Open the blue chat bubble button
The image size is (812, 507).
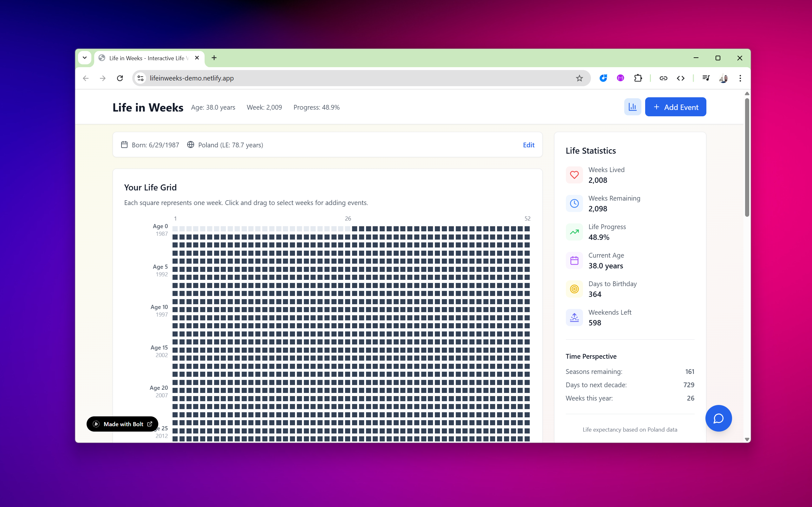(x=718, y=418)
